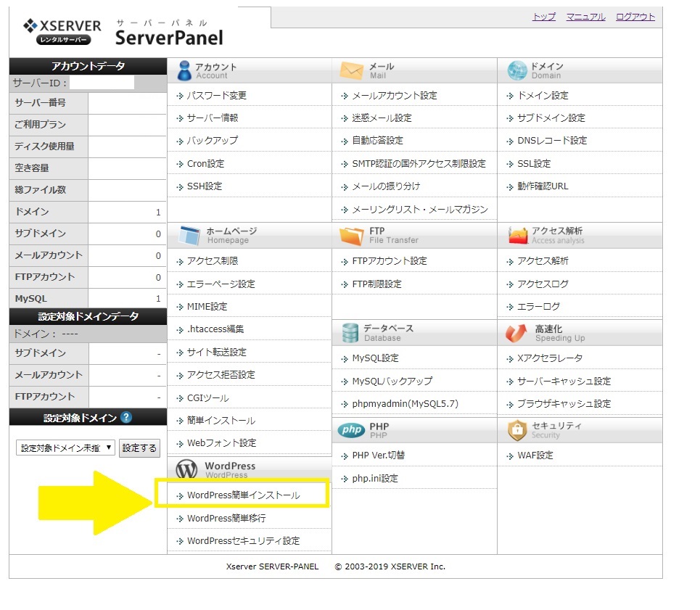Open メーリングリスト・メールマガジン
Viewport: 700px width, 610px height.
click(420, 210)
